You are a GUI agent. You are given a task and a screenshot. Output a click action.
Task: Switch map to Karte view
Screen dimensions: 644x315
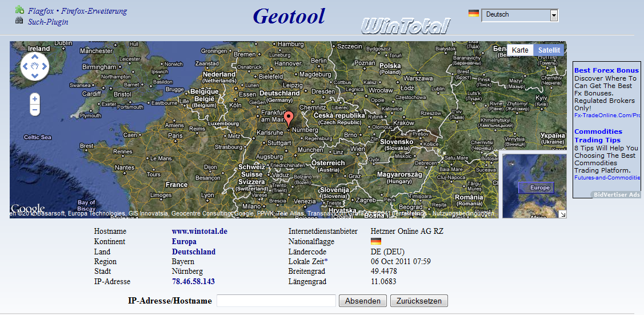pos(520,50)
